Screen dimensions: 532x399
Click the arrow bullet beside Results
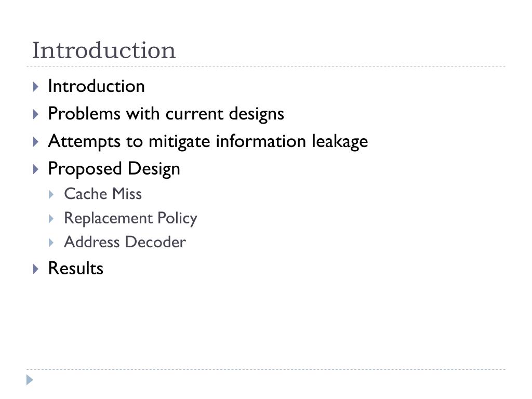[36, 269]
